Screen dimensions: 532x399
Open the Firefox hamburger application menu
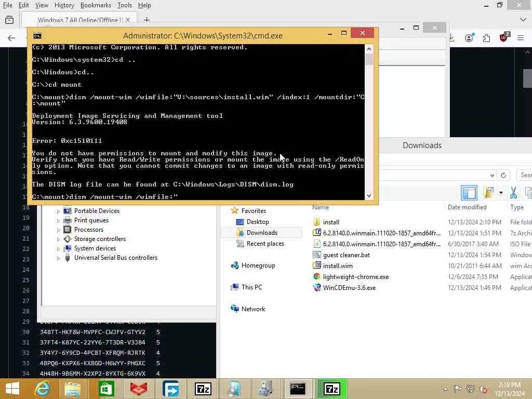coord(521,38)
